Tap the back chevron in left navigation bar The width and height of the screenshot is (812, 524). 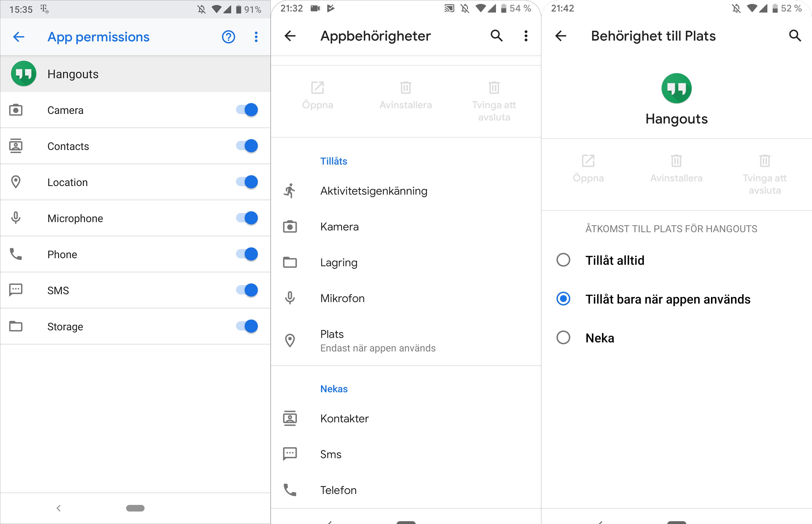click(59, 508)
